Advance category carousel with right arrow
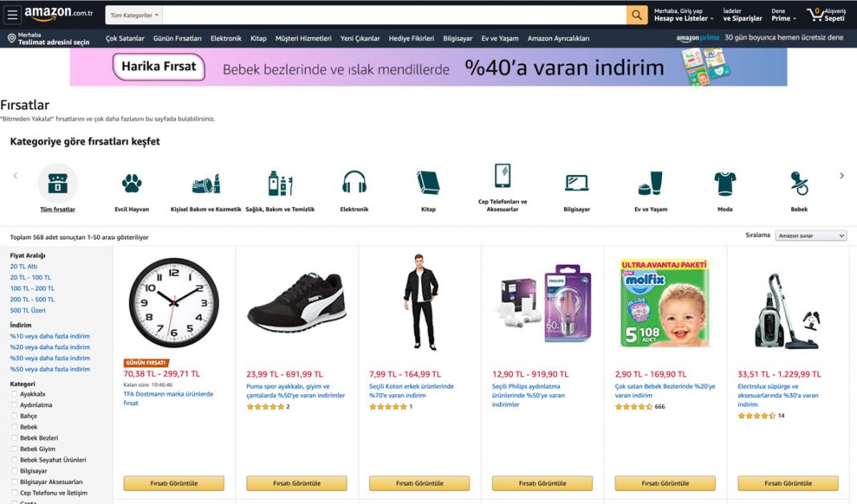857x504 pixels. click(842, 176)
